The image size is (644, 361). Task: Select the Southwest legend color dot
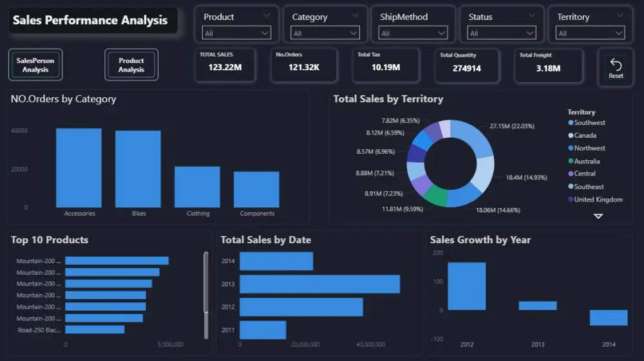[571, 122]
